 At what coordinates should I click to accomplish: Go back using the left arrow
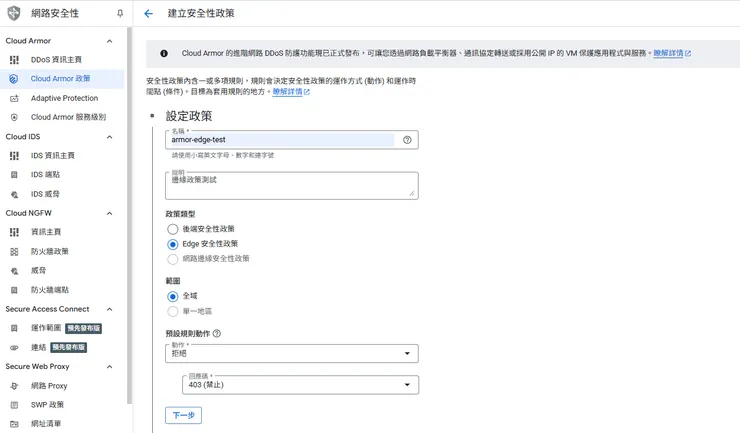tap(148, 14)
